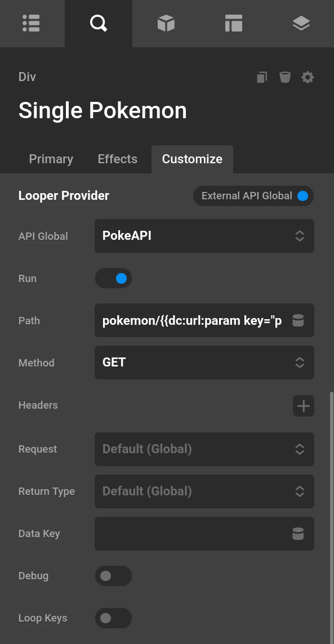Open the Return Type dropdown
Image resolution: width=334 pixels, height=644 pixels.
[204, 491]
